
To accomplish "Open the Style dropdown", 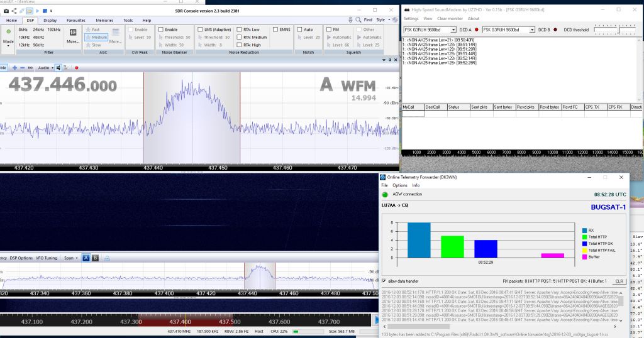I will [x=383, y=19].
